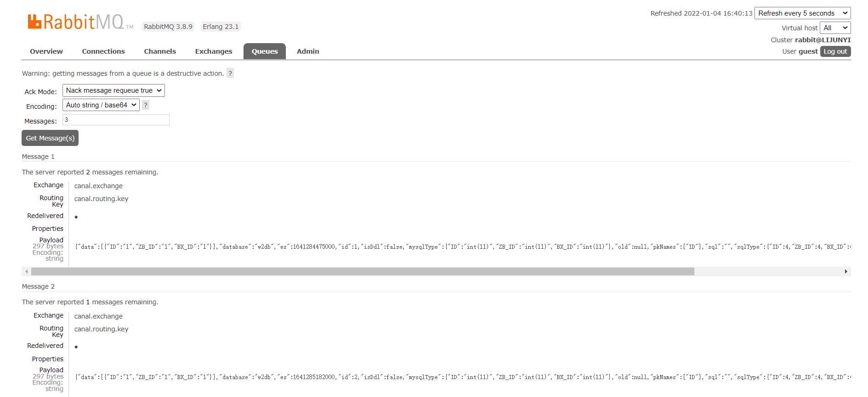Focus the Messages count input field
Image resolution: width=868 pixels, height=397 pixels.
click(x=116, y=120)
